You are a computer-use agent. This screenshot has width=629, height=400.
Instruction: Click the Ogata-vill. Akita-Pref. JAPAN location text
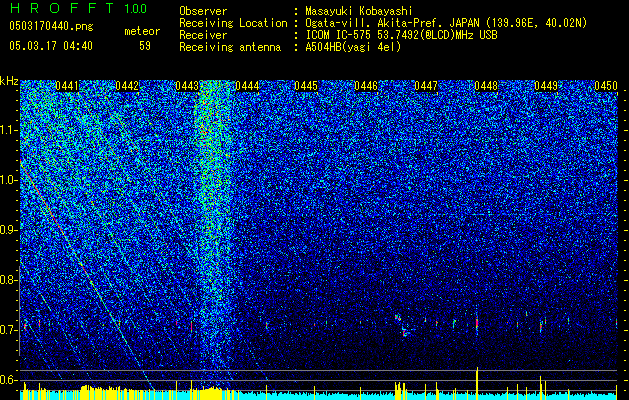pos(446,23)
